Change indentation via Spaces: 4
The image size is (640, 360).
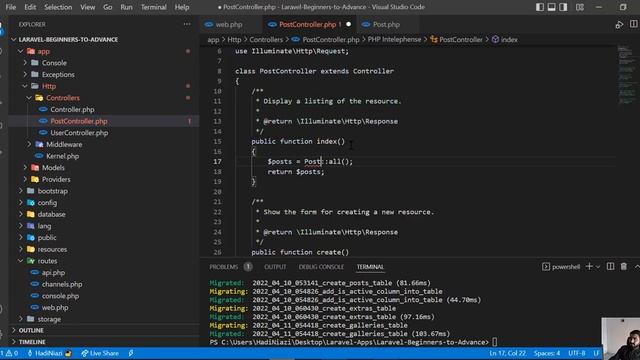(x=547, y=353)
